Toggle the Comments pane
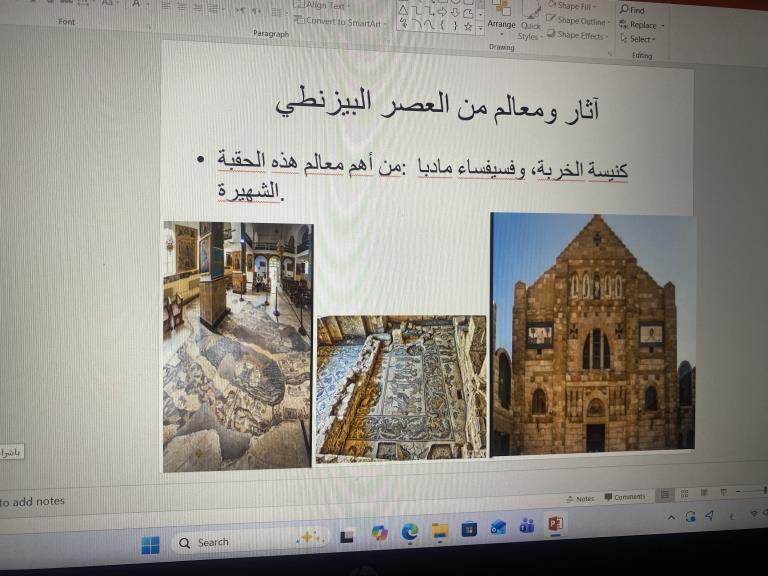This screenshot has width=768, height=576. tap(624, 497)
